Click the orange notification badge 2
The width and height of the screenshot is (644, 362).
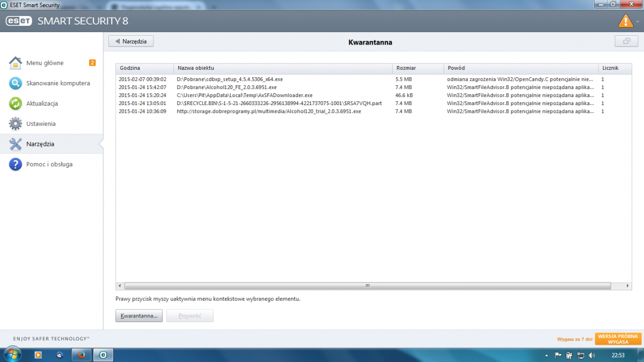click(92, 63)
